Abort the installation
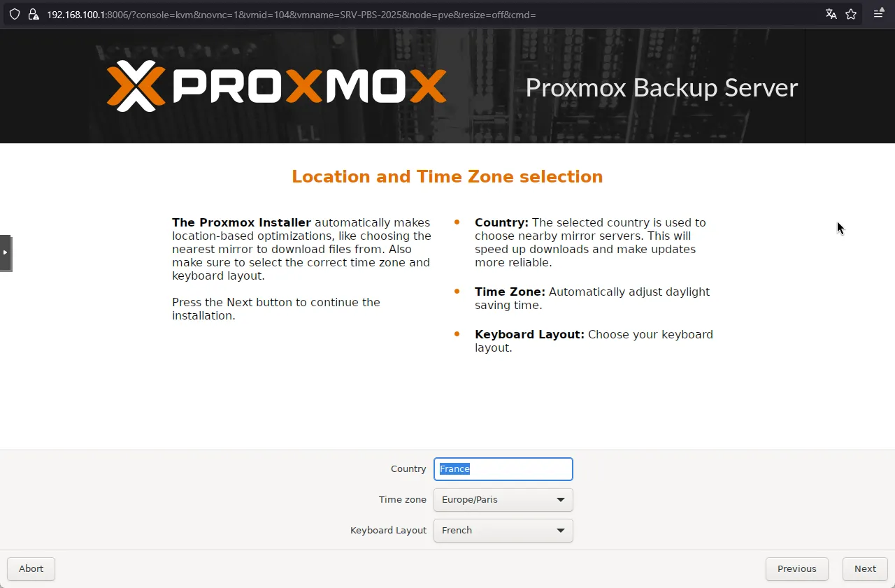895x588 pixels. coord(31,568)
